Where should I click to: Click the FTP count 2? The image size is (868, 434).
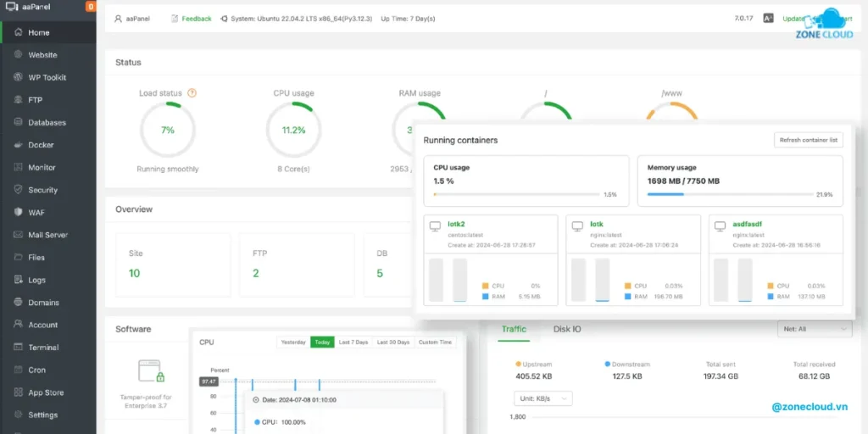[x=256, y=274]
